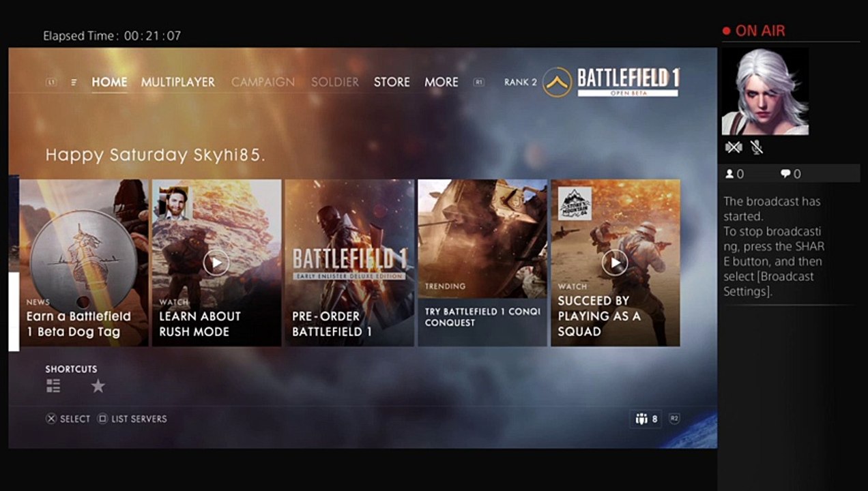Open the Try Battlefield 1 Conquest card
Image resolution: width=868 pixels, height=491 pixels.
(x=482, y=263)
